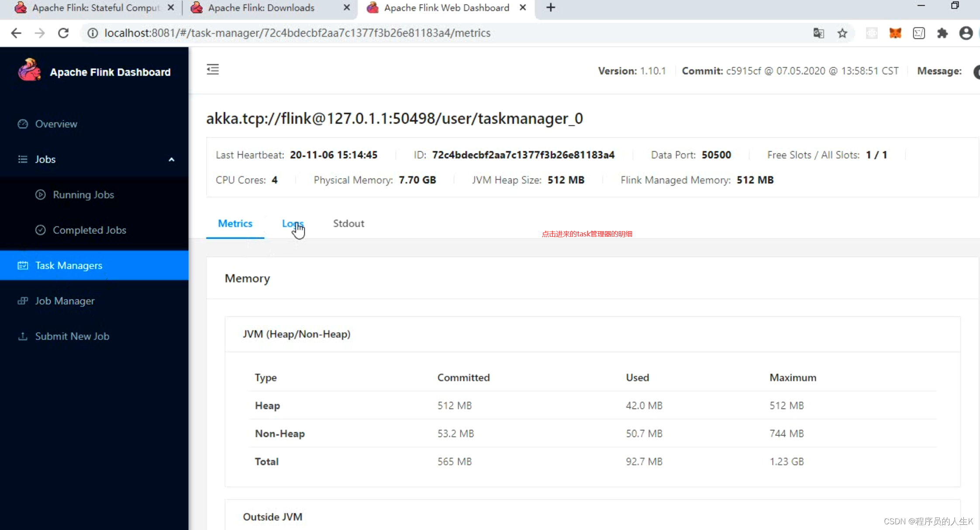The image size is (980, 530).
Task: Click the Submit New Job upload icon
Action: point(23,336)
